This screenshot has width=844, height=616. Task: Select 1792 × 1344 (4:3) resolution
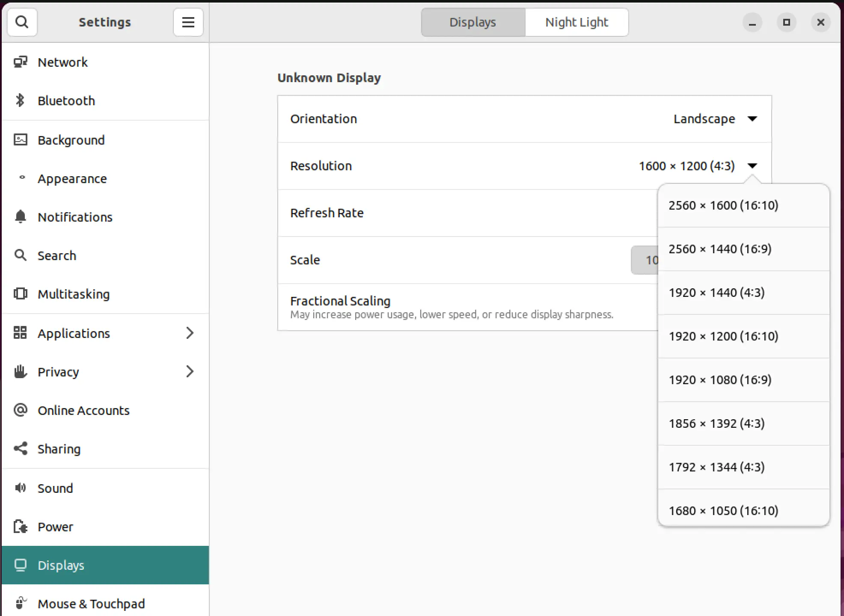click(x=743, y=467)
